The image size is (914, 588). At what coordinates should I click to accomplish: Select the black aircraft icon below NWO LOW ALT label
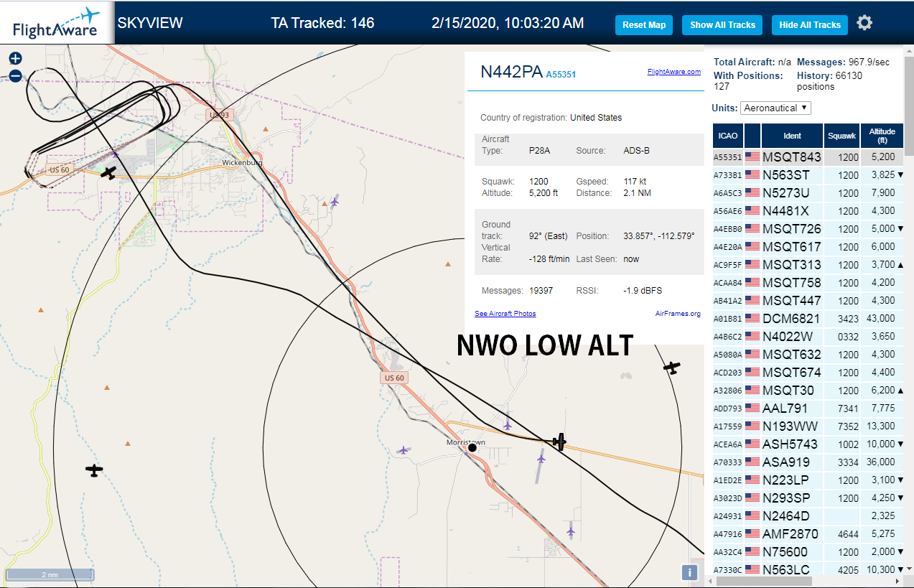pyautogui.click(x=671, y=368)
